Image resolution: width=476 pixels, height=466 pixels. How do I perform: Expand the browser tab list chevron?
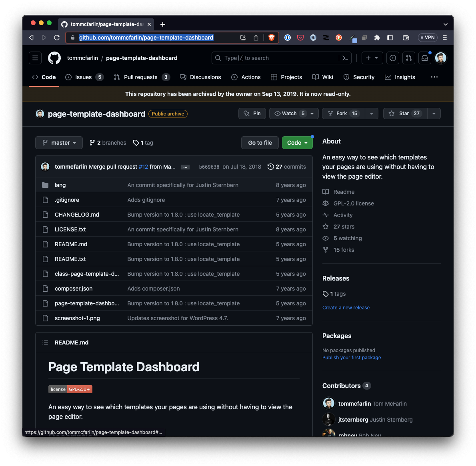(x=445, y=24)
